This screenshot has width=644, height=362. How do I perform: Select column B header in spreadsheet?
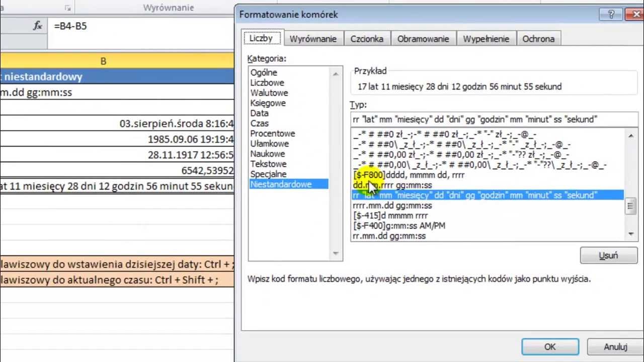pyautogui.click(x=117, y=61)
